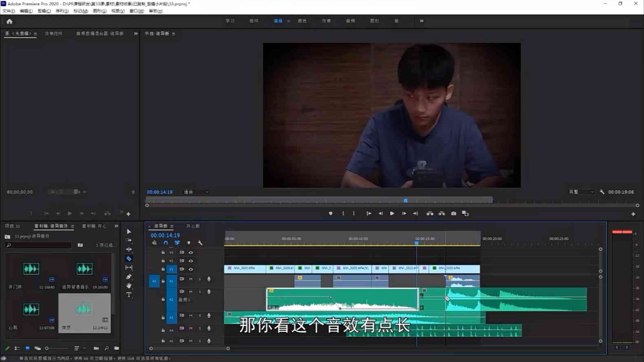
Task: Select the Razor tool
Action: [x=129, y=258]
